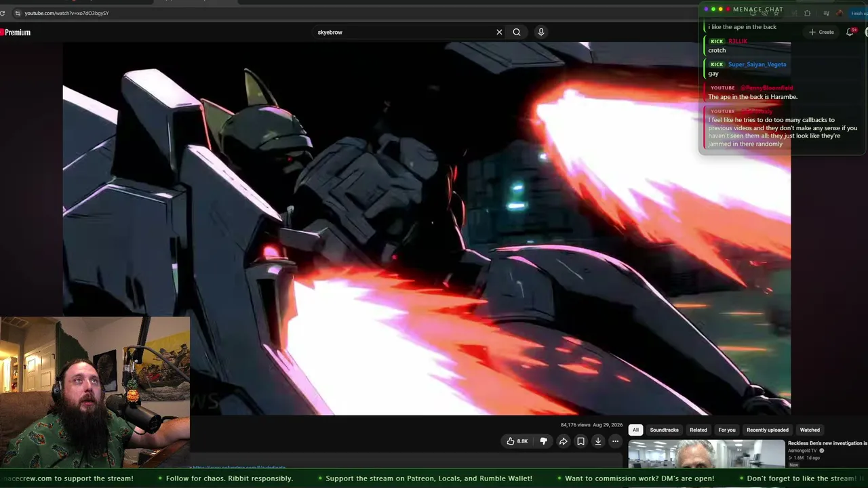Open notifications bell with 9+ badge
This screenshot has height=488, width=868.
(850, 32)
